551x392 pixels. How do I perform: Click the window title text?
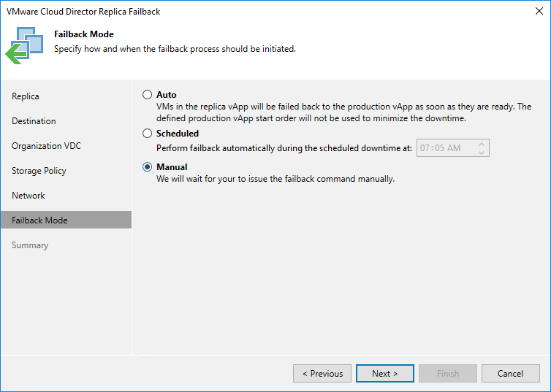click(x=83, y=12)
